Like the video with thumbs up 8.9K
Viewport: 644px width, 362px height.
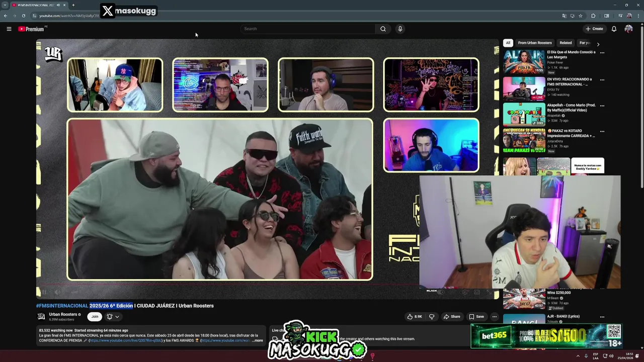415,317
